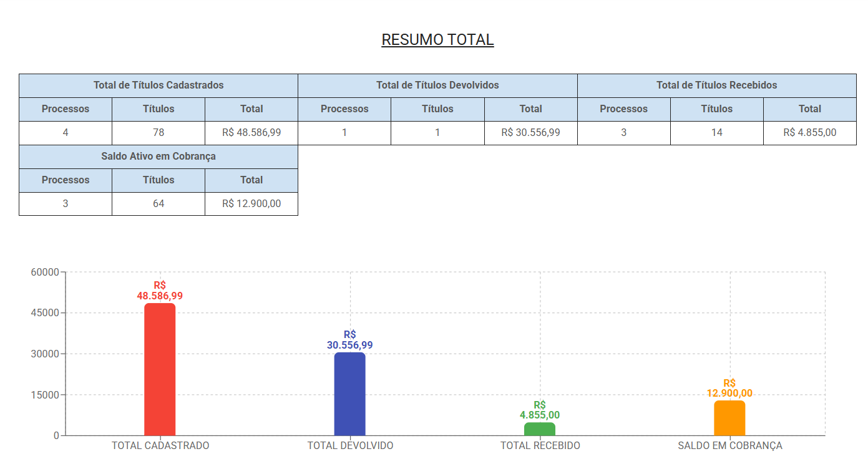Click the Total de Títulos Cadastrados header

pyautogui.click(x=158, y=85)
